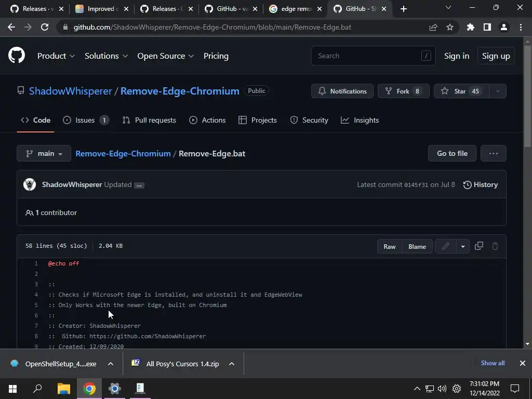This screenshot has width=532, height=399.
Task: Open All Posy's Cursors download chevron
Action: pyautogui.click(x=232, y=364)
